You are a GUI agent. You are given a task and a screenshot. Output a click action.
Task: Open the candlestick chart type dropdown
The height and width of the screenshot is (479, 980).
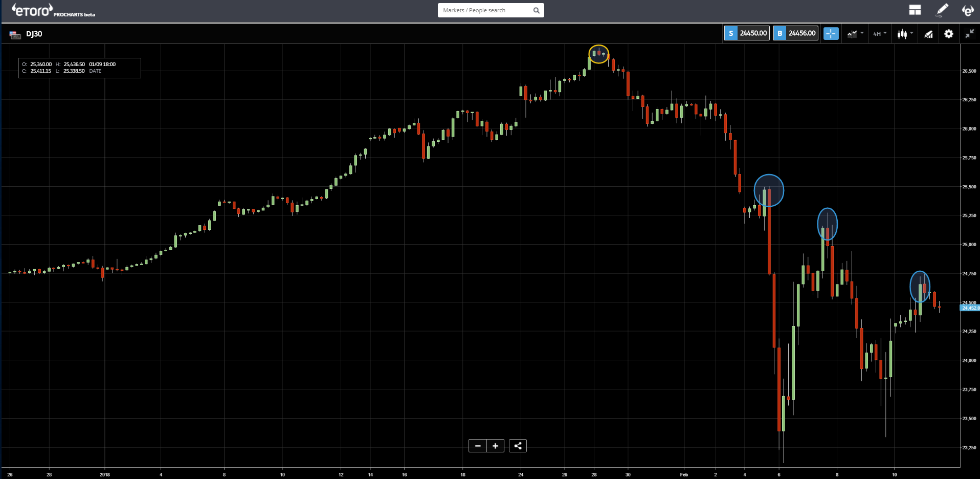coord(905,34)
